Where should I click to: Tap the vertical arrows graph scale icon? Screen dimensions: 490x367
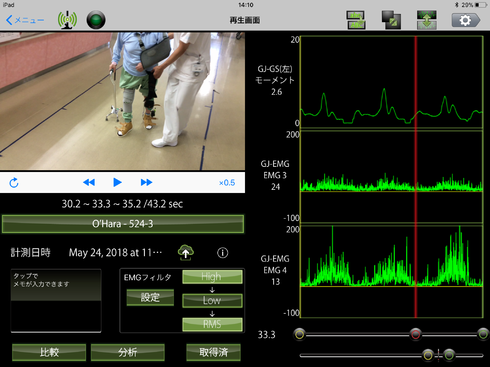pyautogui.click(x=427, y=20)
